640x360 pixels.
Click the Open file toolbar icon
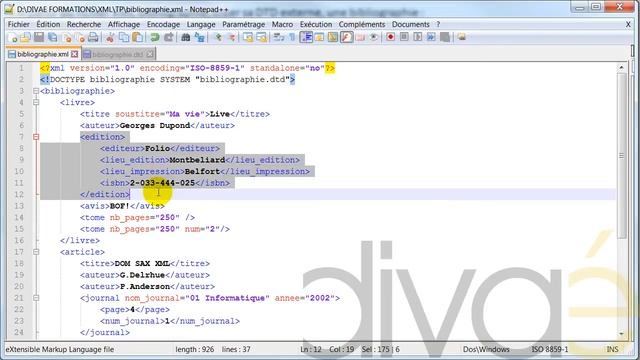tap(25, 38)
